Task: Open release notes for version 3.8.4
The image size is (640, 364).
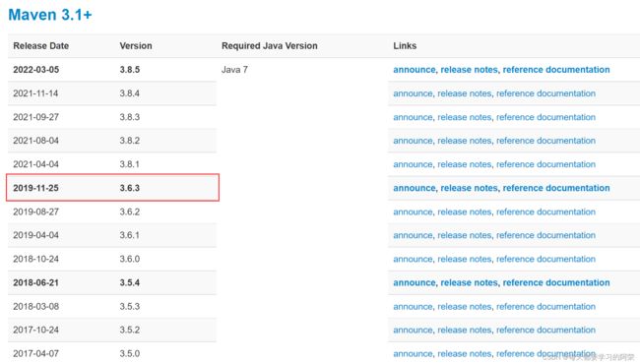Action: click(465, 93)
